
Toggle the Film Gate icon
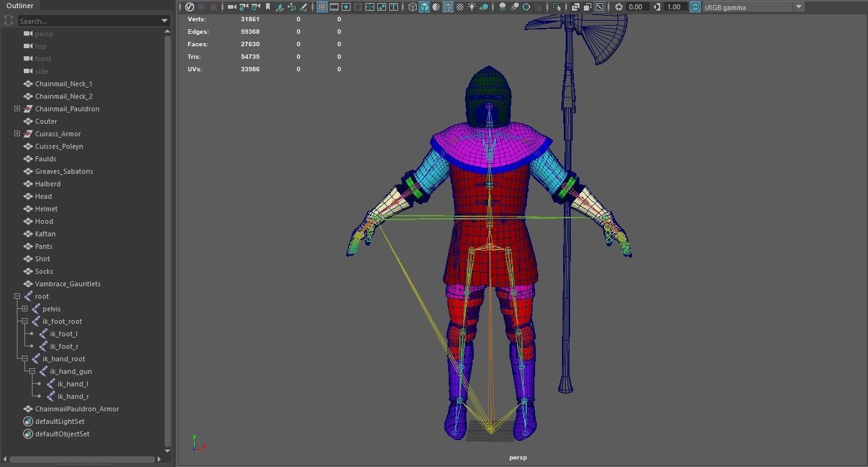[x=334, y=7]
